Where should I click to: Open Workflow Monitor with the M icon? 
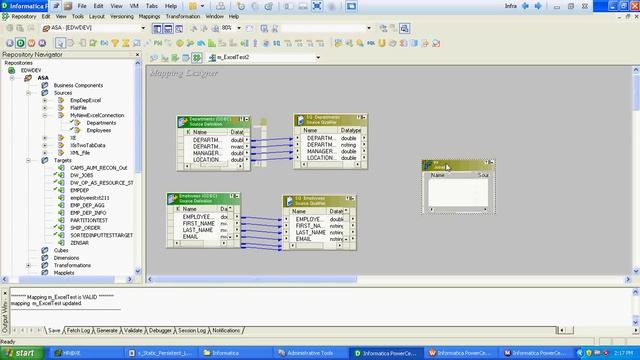click(42, 43)
